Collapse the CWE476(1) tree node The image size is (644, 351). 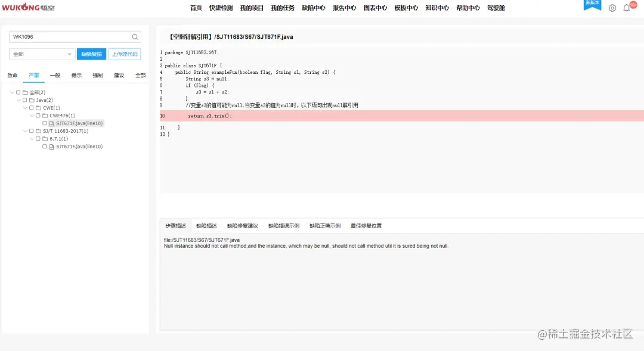[x=32, y=116]
